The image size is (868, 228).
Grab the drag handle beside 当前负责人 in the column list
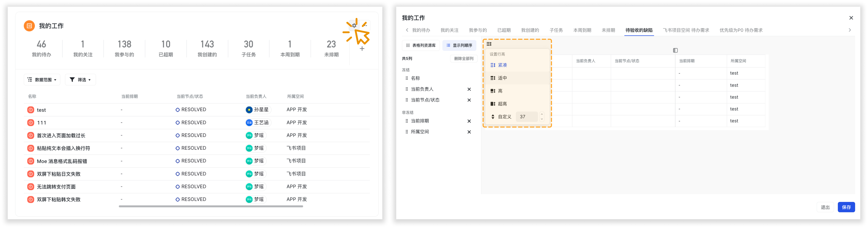407,89
